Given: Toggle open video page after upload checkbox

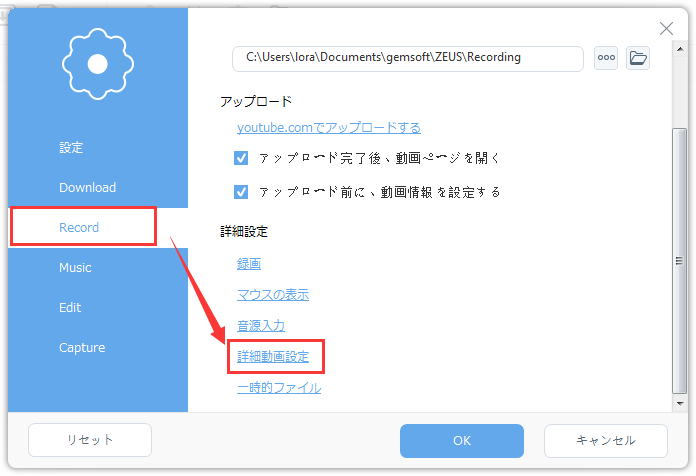Looking at the screenshot, I should click(241, 158).
